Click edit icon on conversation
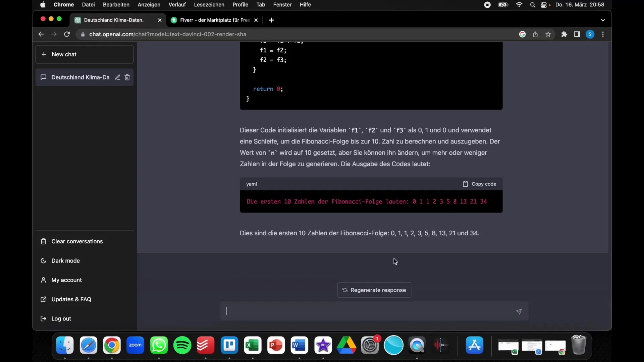Viewport: 644px width, 362px height. [117, 77]
